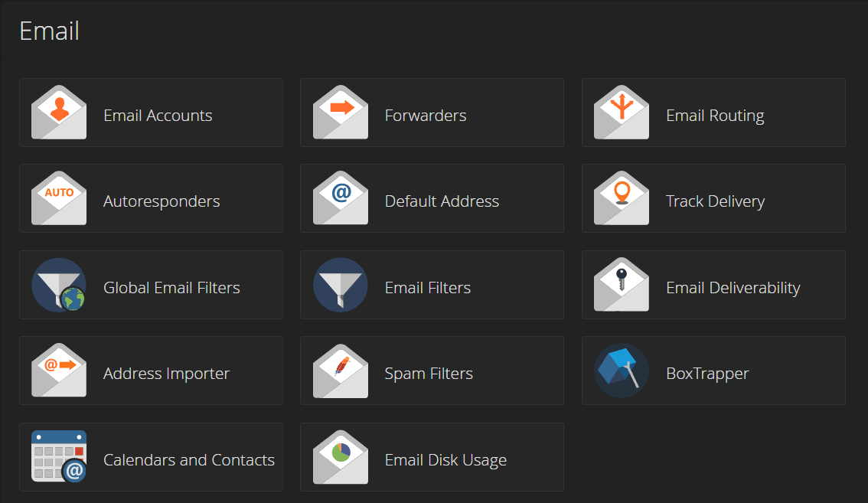The width and height of the screenshot is (868, 503).
Task: Click the Email Deliverability key icon
Action: point(622,285)
